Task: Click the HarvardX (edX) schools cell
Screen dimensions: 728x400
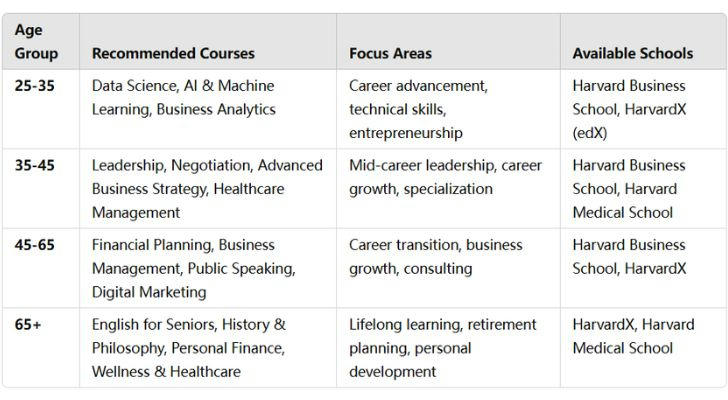Action: pos(644,109)
